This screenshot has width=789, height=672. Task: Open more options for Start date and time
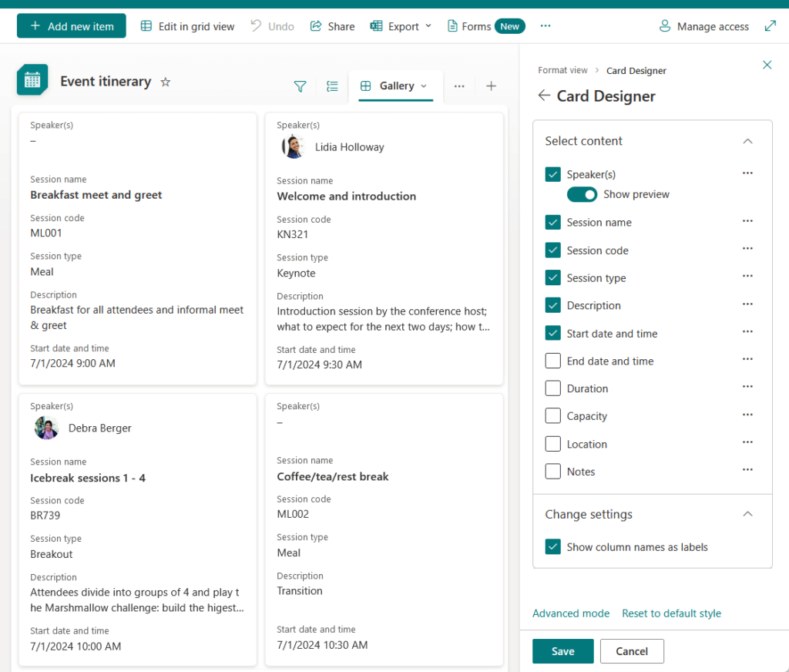click(x=747, y=331)
